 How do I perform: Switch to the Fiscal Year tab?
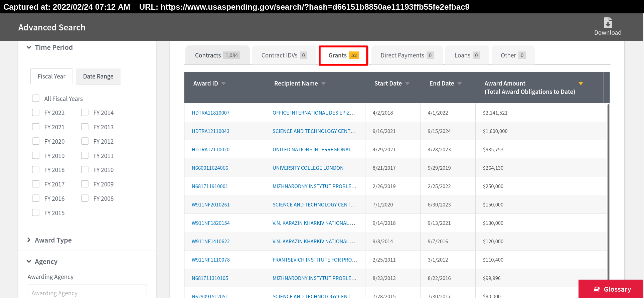coord(51,77)
